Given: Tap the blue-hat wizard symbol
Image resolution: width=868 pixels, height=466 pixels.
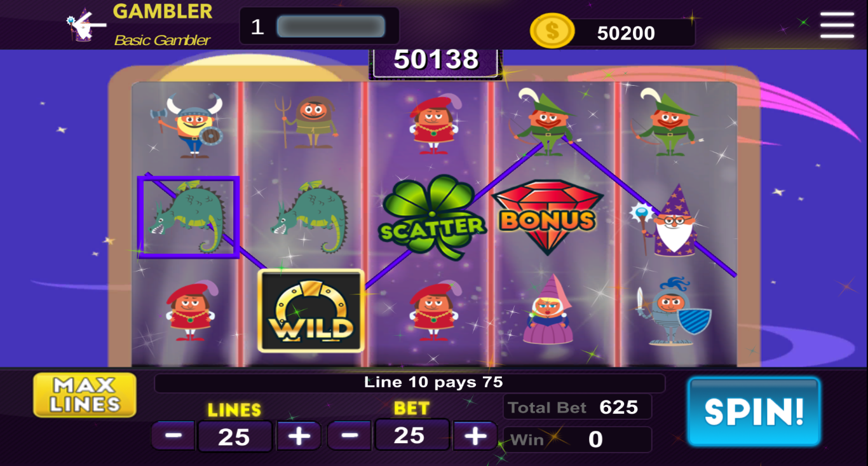Looking at the screenshot, I should [x=667, y=221].
